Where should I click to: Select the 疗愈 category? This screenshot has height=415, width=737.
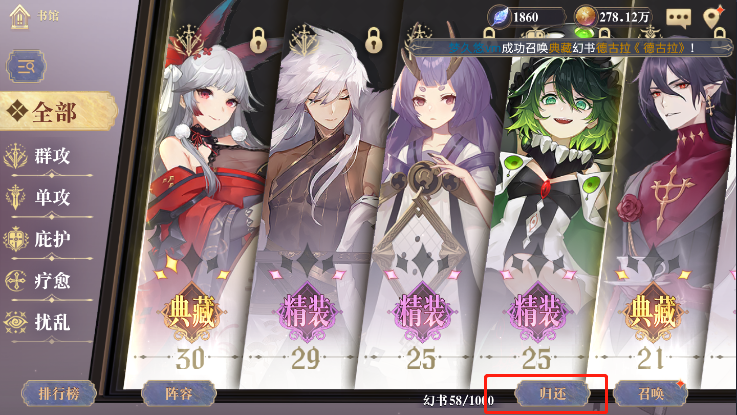(x=49, y=281)
